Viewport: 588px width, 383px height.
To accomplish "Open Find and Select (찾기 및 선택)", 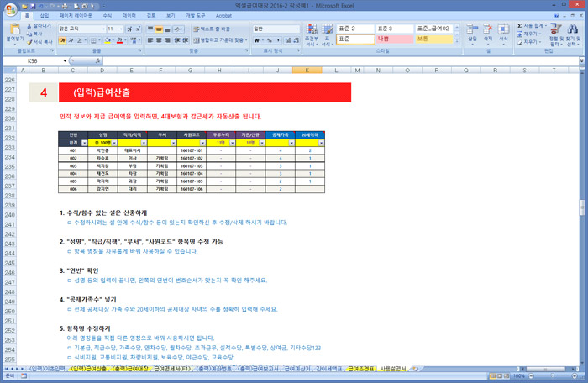I will [573, 34].
